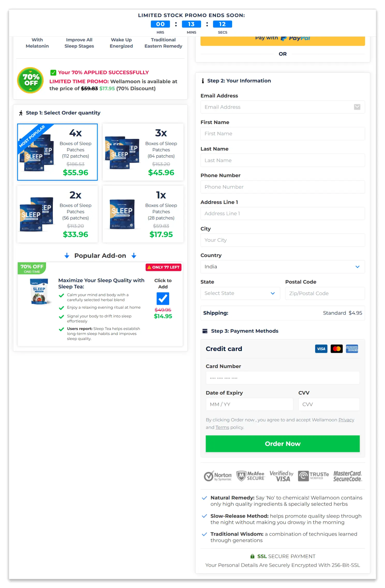The image size is (385, 588).
Task: Click the SSL padlock icon
Action: point(252,556)
